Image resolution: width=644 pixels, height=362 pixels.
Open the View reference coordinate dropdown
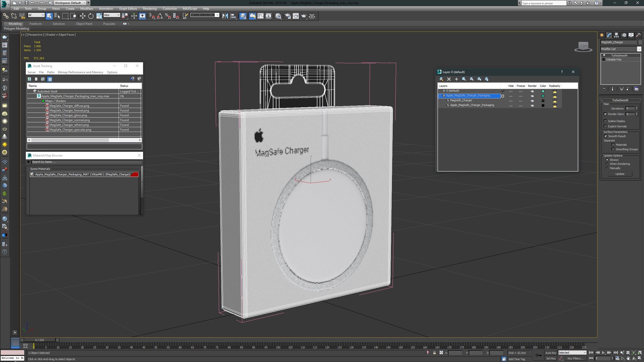pos(112,15)
